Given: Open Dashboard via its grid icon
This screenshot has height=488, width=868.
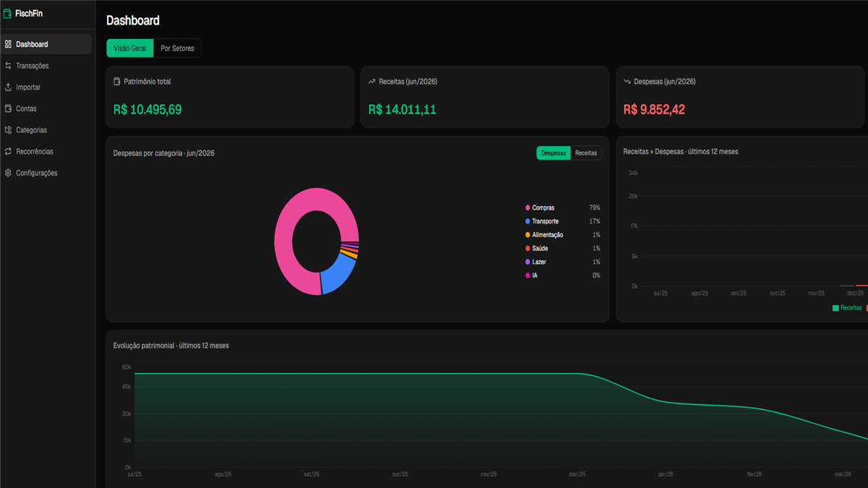Looking at the screenshot, I should click(8, 44).
